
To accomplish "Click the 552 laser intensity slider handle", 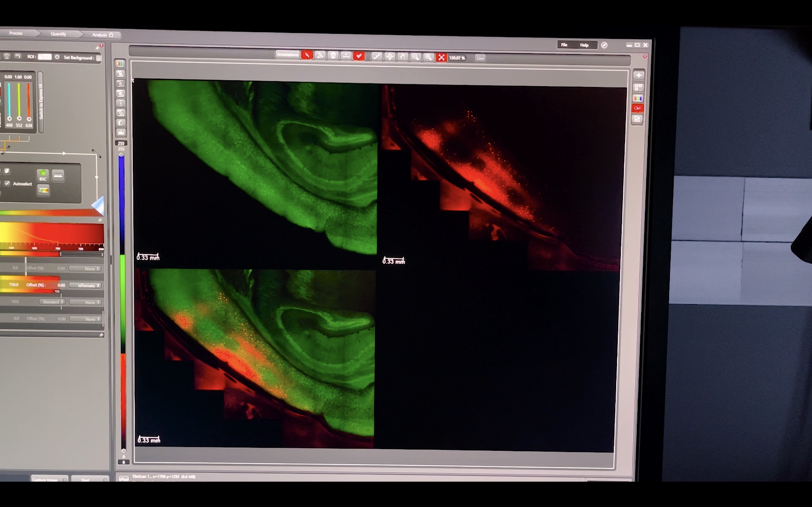I will point(19,118).
